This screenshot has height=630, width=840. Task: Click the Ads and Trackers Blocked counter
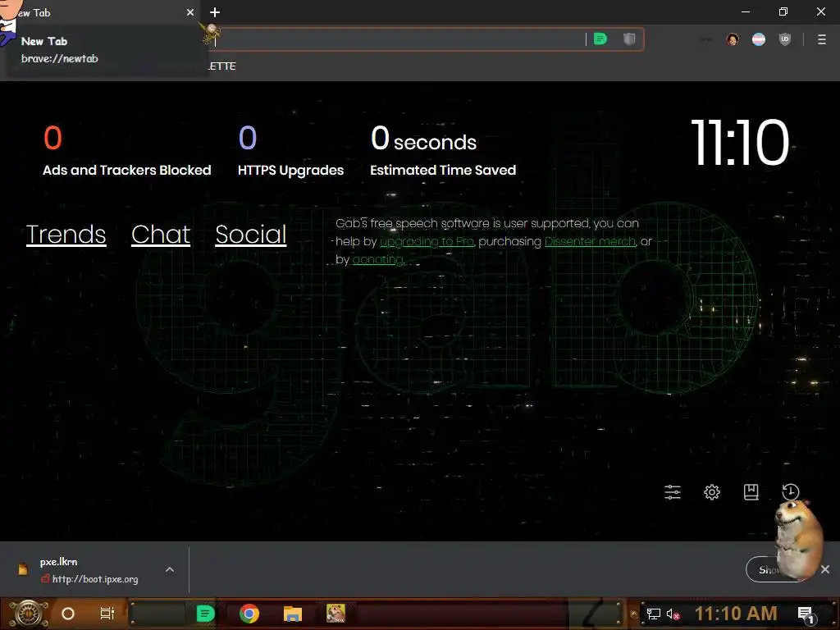tap(127, 151)
